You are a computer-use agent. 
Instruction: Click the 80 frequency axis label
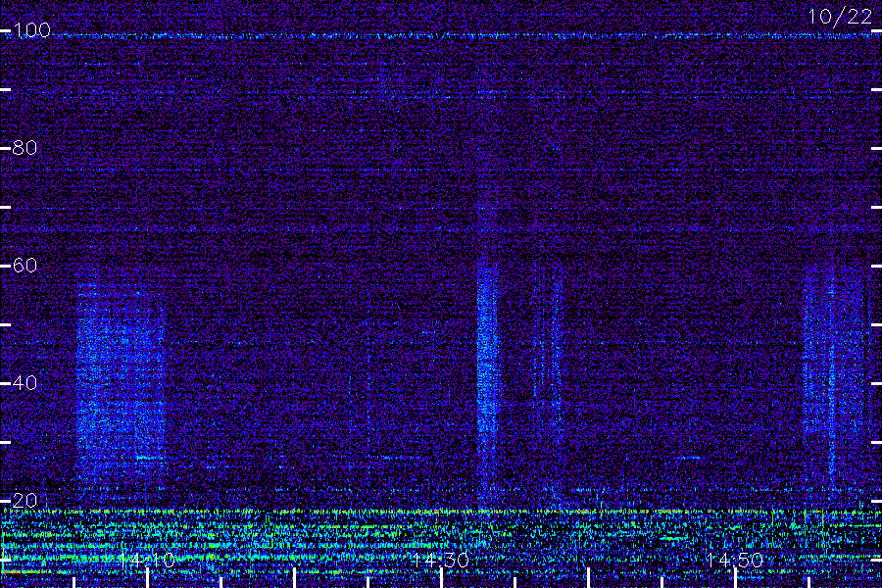click(25, 148)
